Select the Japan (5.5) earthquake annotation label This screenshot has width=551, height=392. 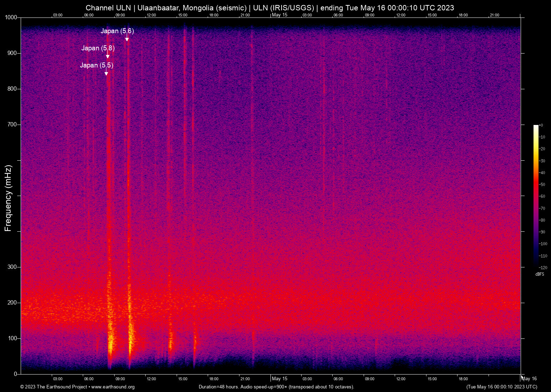96,65
